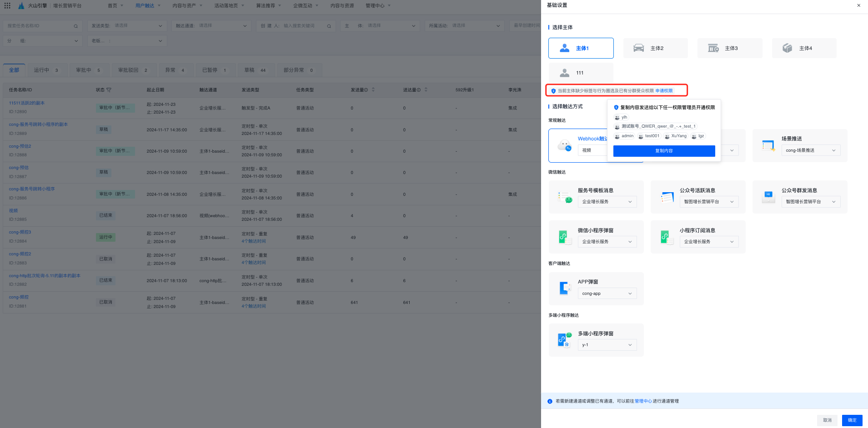The image size is (868, 428).
Task: Choose the 服务号模板消息 channel title
Action: pos(596,190)
